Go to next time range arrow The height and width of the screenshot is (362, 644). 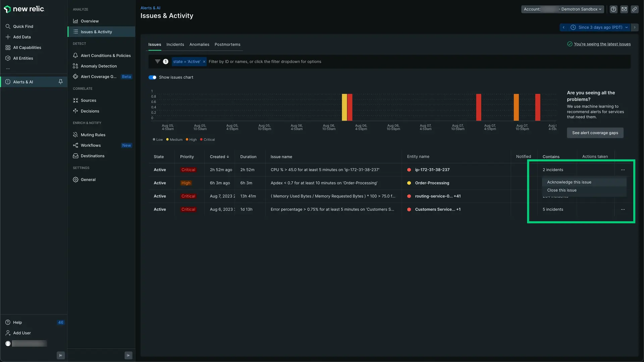click(x=635, y=27)
